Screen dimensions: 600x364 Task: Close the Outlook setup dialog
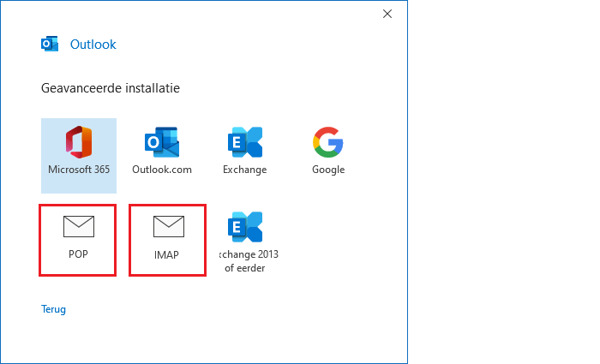coord(387,14)
